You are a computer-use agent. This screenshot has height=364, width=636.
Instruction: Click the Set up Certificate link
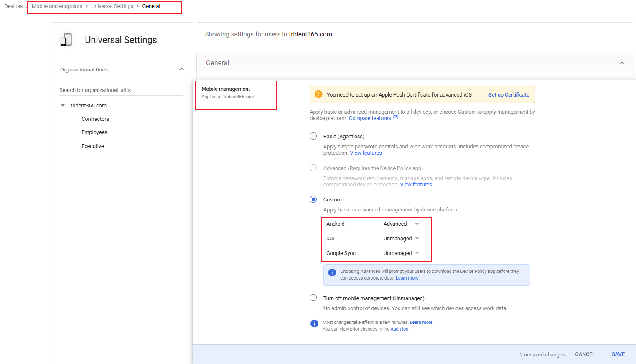coord(509,95)
